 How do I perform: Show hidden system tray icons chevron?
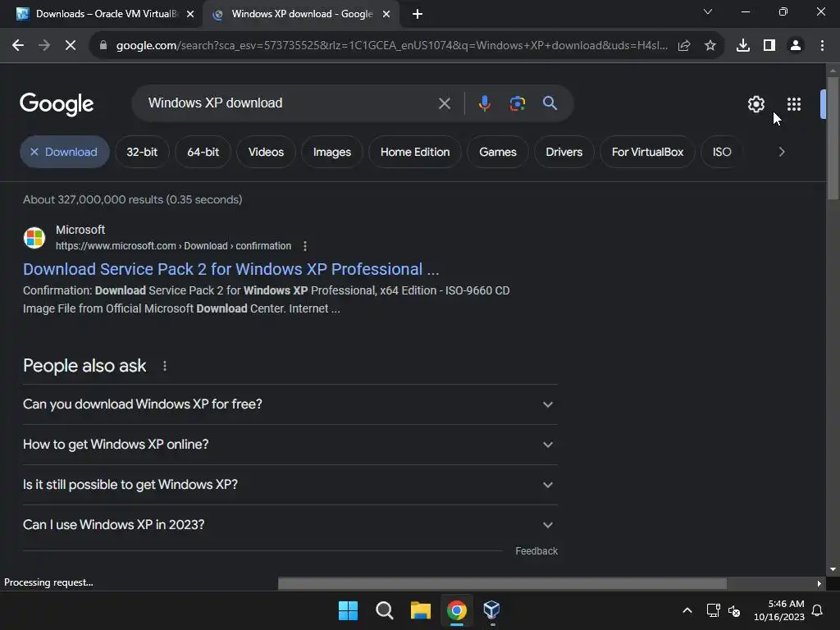(687, 610)
